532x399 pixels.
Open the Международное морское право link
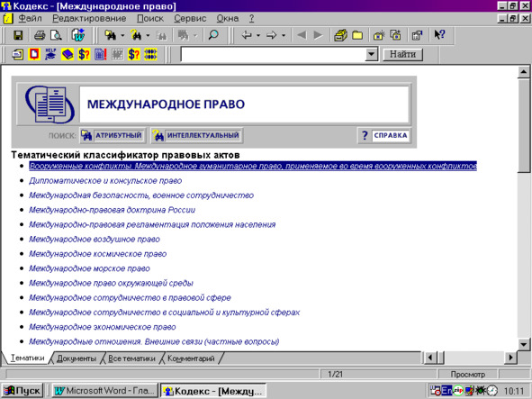pyautogui.click(x=89, y=268)
